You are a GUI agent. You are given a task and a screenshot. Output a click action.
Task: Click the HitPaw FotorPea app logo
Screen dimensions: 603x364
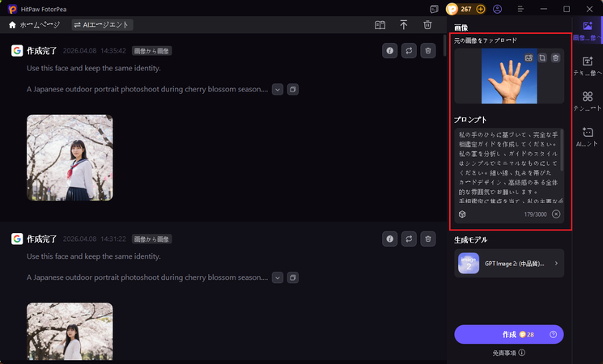tap(12, 9)
